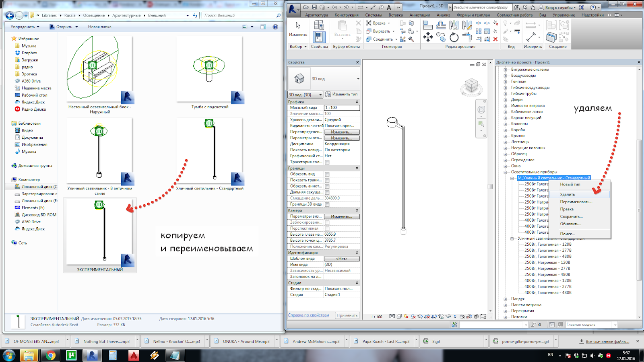Click the red Delete X tool in ribbon
Viewport: 644px width, 362px height.
click(x=495, y=39)
